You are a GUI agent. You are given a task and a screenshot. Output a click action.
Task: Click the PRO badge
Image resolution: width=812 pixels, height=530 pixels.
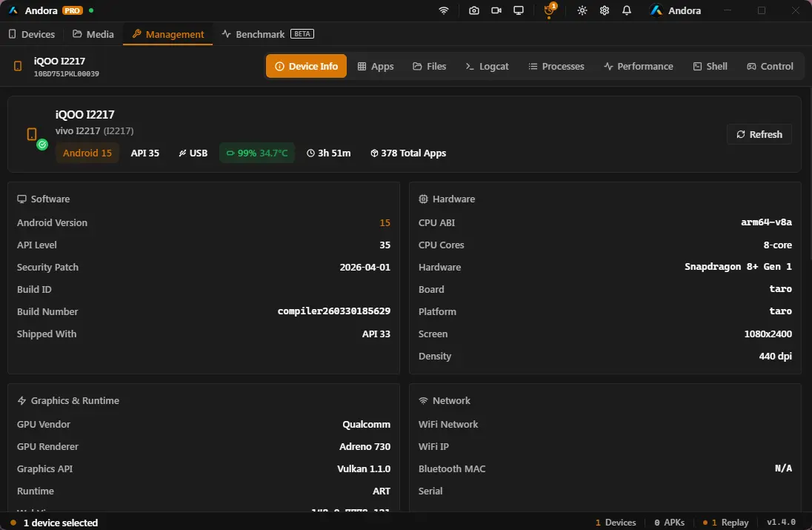pyautogui.click(x=73, y=10)
